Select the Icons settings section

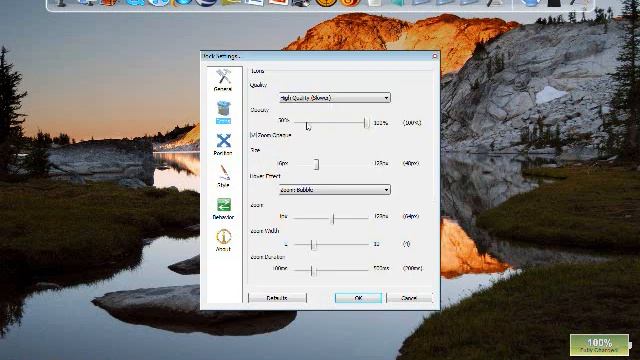tap(223, 112)
